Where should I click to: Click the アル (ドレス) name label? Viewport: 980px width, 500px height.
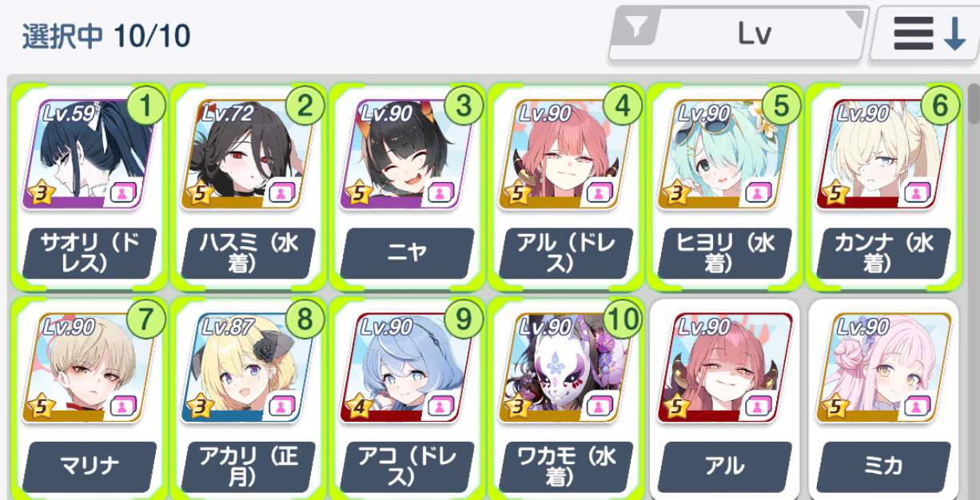point(566,253)
